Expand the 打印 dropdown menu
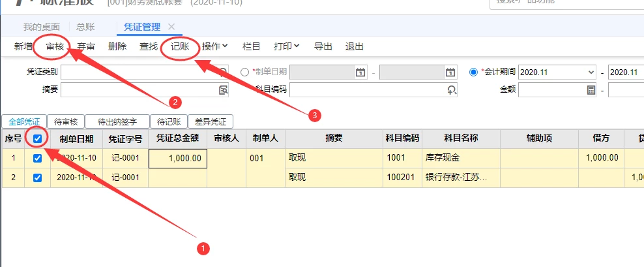The height and width of the screenshot is (267, 644). tap(286, 46)
